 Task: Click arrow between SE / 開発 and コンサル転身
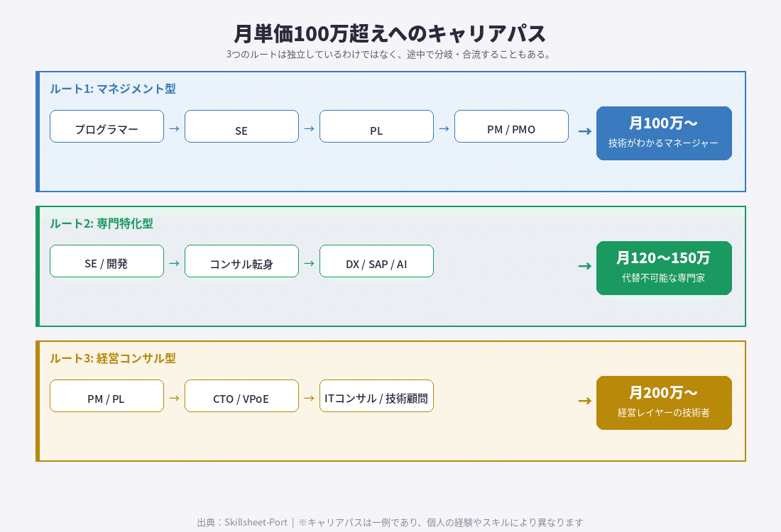[x=174, y=264]
